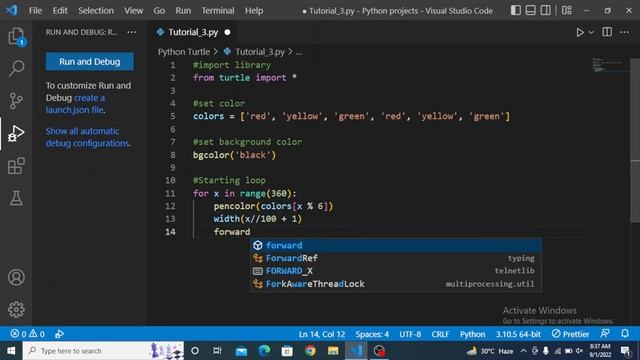Open the Explorer view in activity bar
Image resolution: width=640 pixels, height=360 pixels.
coord(16,36)
